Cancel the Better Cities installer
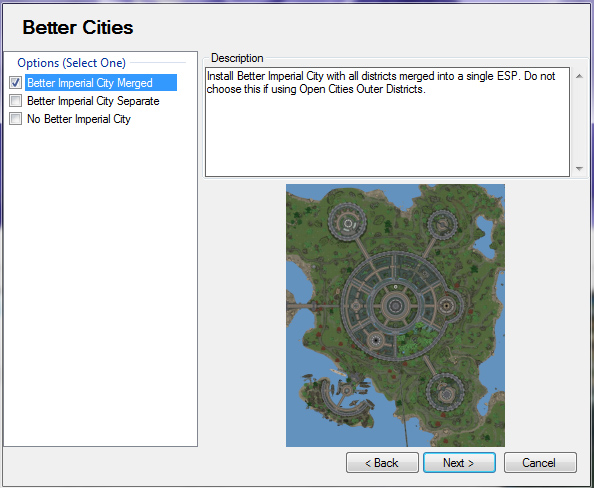The image size is (594, 488). pos(540,463)
